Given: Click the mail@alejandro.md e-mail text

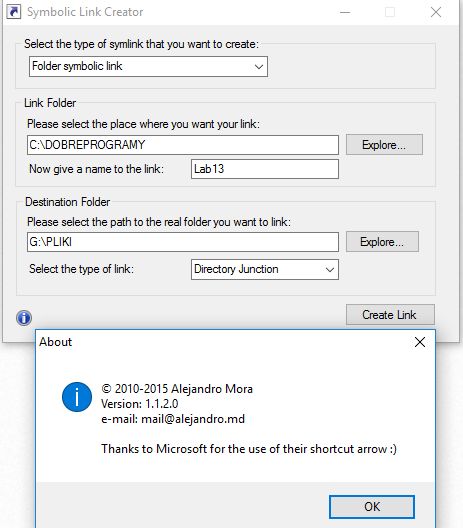Looking at the screenshot, I should tap(193, 419).
